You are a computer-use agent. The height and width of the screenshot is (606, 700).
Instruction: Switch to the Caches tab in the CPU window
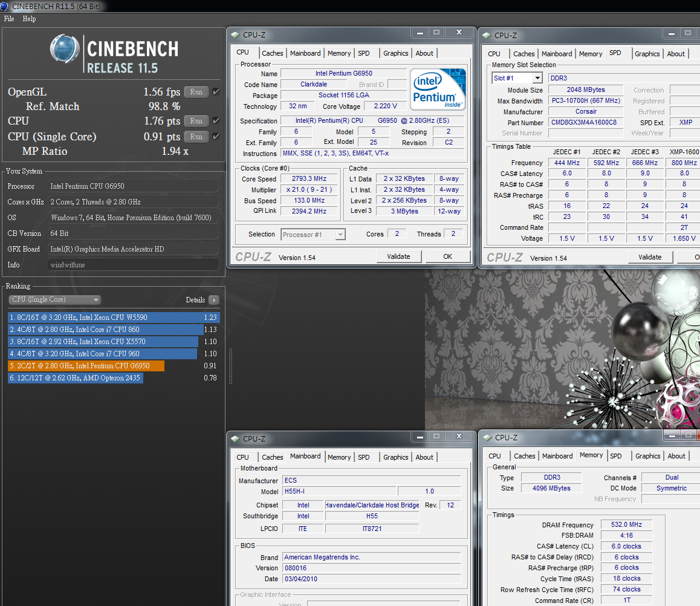point(272,53)
